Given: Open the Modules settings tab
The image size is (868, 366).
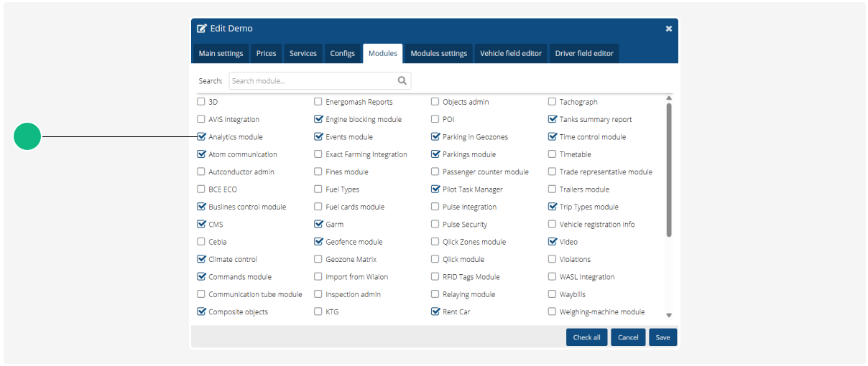Looking at the screenshot, I should click(x=438, y=53).
